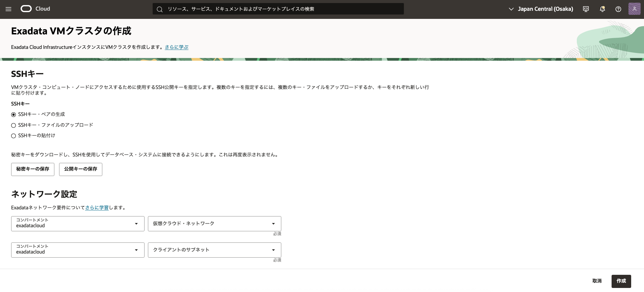Select SSHキー・ペアの生成 radio option
The image size is (644, 292).
coord(14,115)
